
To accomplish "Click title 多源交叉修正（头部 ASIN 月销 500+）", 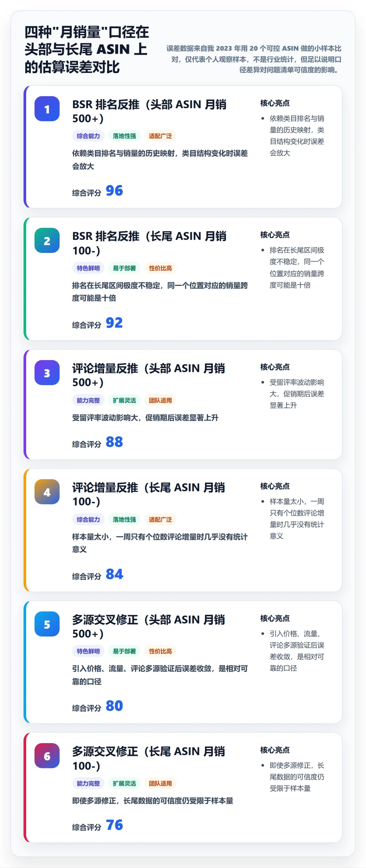I will click(149, 627).
